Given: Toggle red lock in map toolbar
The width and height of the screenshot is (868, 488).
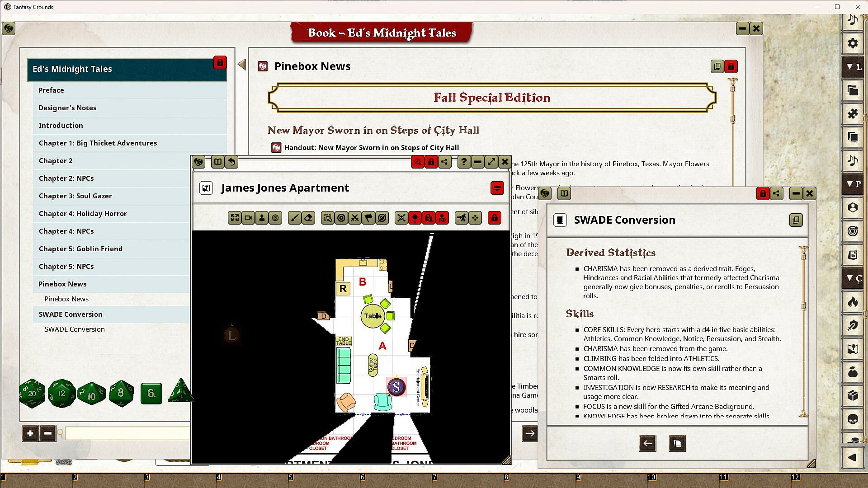Looking at the screenshot, I should point(495,218).
